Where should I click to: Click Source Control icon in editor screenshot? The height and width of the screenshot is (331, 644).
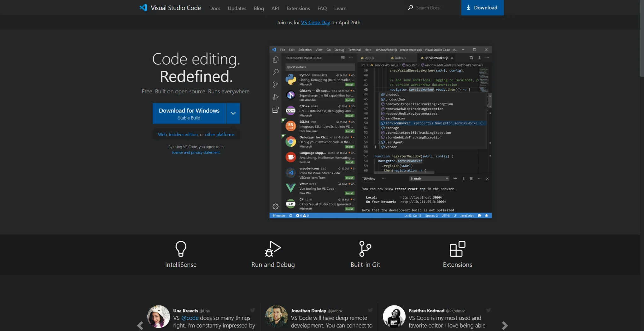pos(276,85)
